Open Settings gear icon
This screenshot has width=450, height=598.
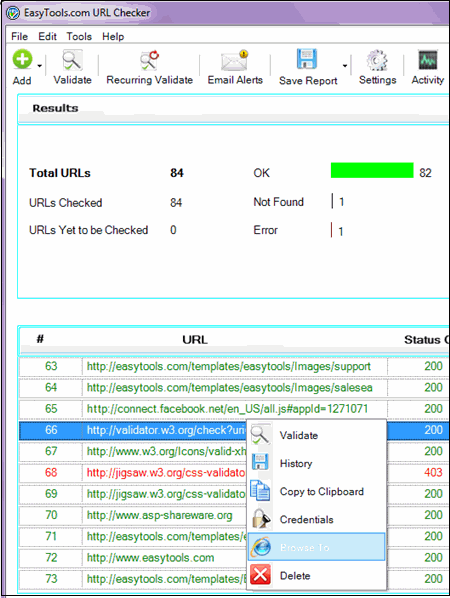(377, 61)
